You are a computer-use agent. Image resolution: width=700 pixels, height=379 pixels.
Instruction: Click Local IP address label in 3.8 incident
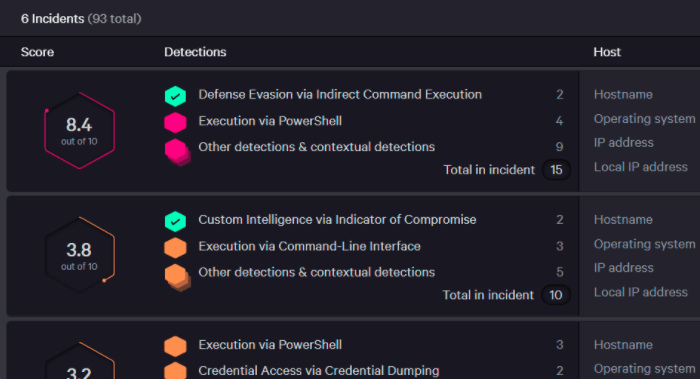tap(641, 292)
